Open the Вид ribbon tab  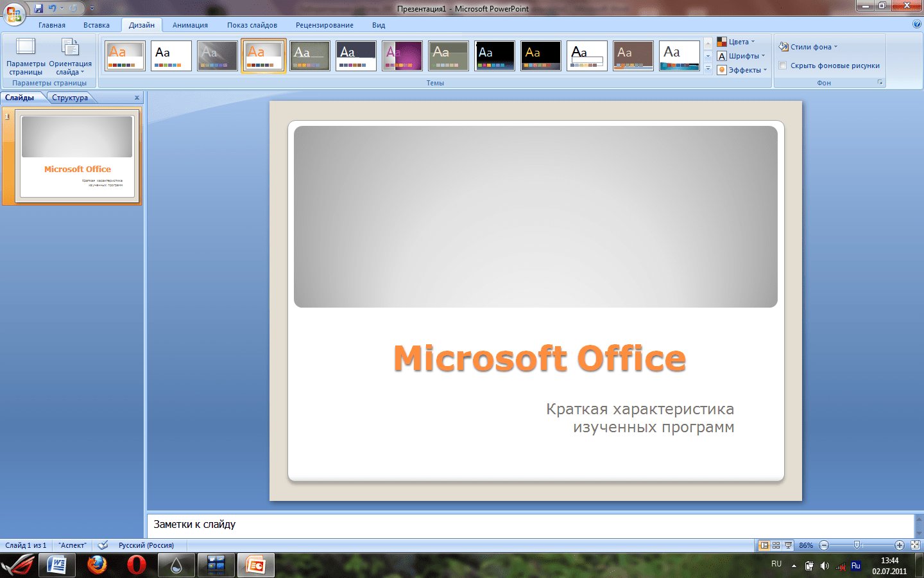pos(379,25)
